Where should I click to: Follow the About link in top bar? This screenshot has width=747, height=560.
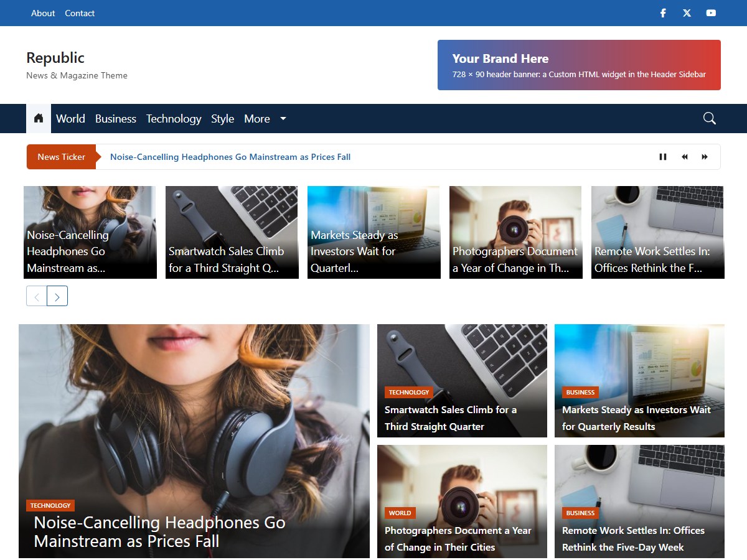[43, 13]
